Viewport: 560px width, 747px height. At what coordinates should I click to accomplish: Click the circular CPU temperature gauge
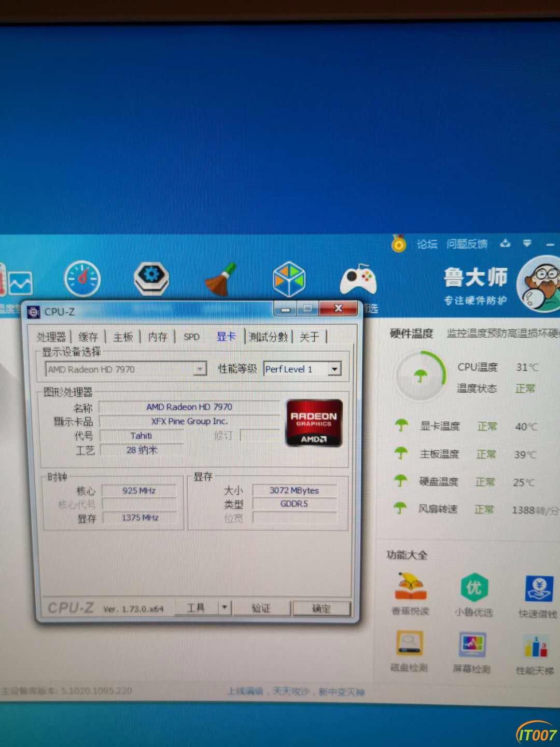click(x=421, y=376)
